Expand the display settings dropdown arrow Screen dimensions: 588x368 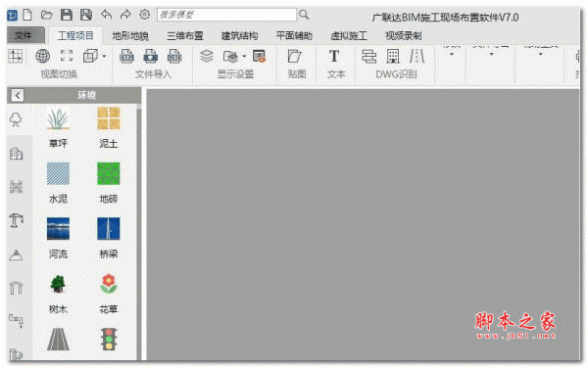click(x=244, y=57)
